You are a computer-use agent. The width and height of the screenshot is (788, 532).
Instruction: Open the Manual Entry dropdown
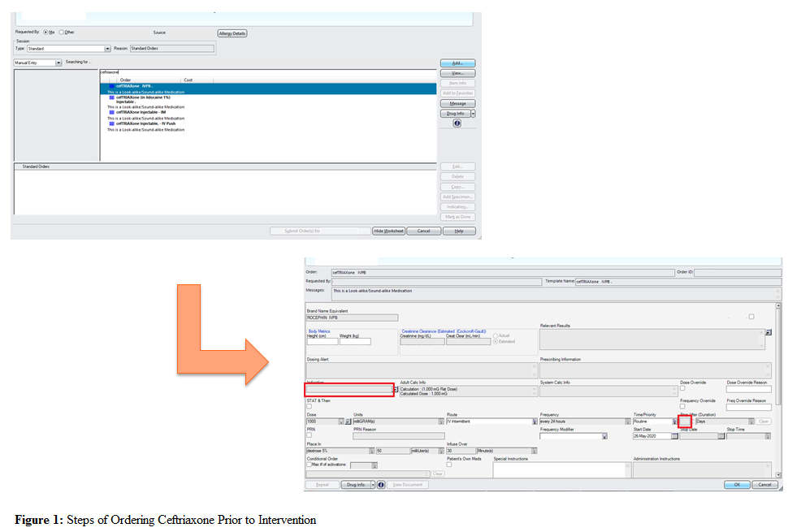coord(58,63)
